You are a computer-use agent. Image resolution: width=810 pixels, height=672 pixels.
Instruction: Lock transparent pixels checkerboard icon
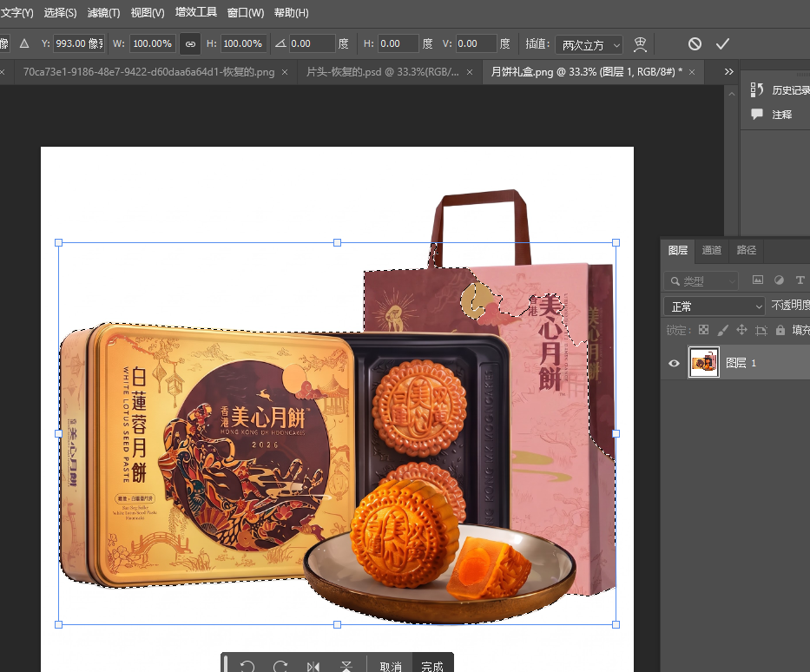click(x=703, y=330)
